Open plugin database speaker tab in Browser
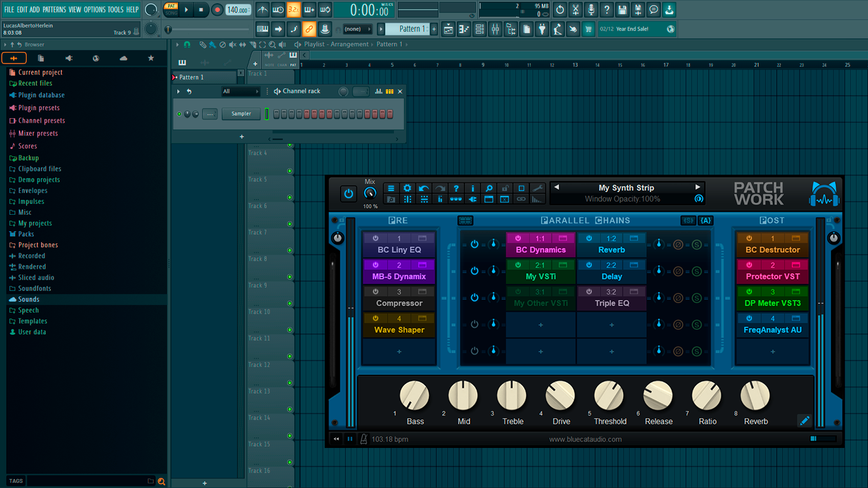Screen dimensions: 868x488 69,58
